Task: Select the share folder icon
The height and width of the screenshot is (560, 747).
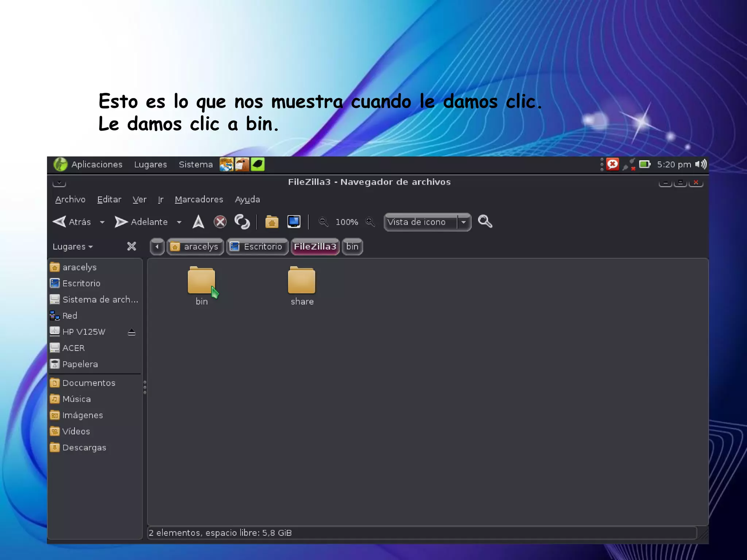Action: [302, 280]
